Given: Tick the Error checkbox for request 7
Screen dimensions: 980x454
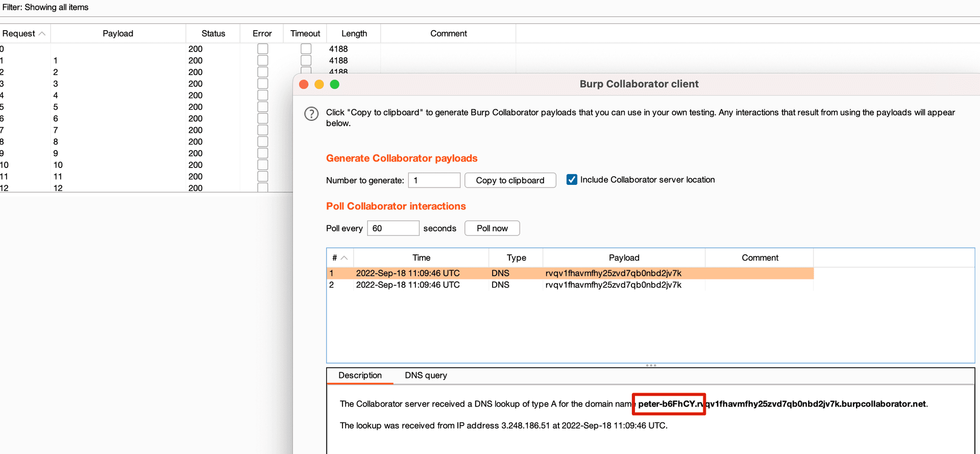Looking at the screenshot, I should click(x=263, y=130).
